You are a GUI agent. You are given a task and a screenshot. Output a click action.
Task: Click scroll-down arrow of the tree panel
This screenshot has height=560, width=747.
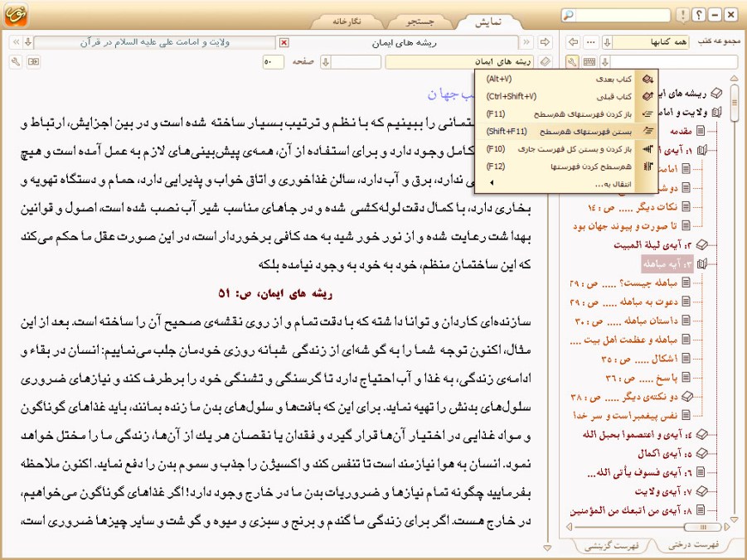click(734, 519)
